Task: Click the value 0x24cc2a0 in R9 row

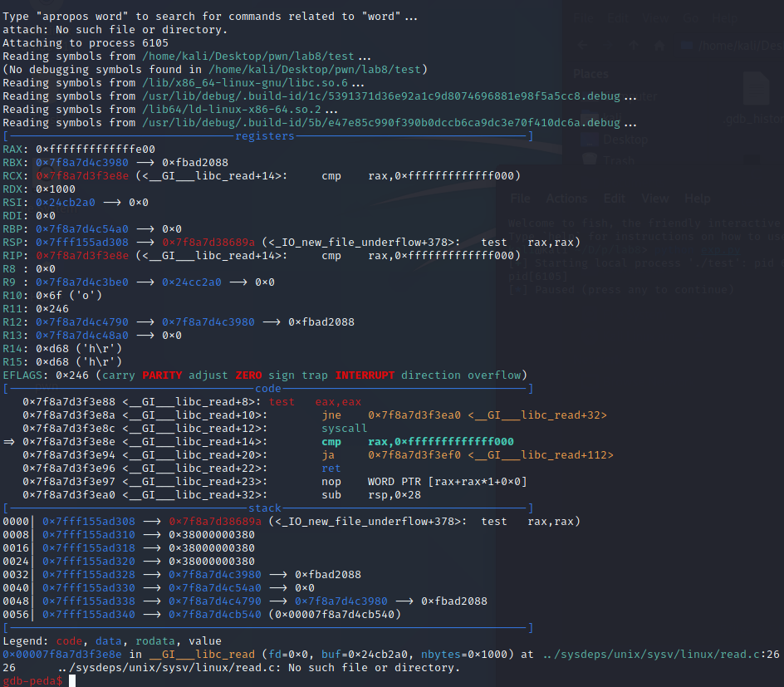Action: [x=192, y=282]
